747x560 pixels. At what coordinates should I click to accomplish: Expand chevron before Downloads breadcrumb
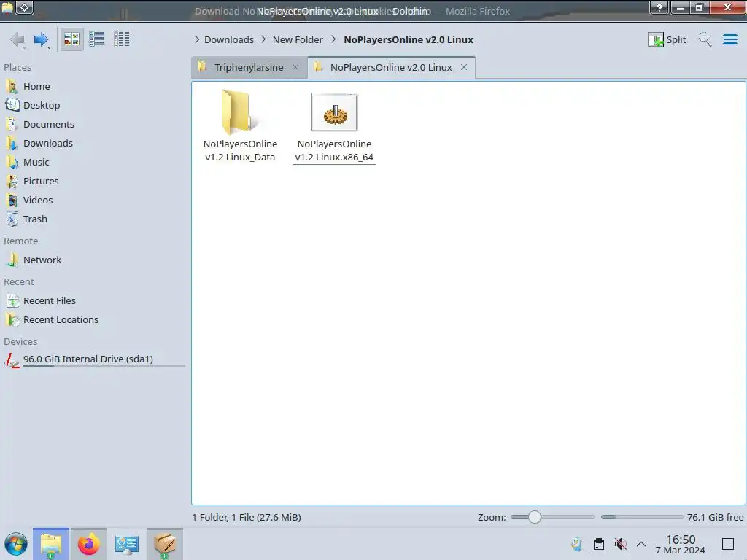197,39
